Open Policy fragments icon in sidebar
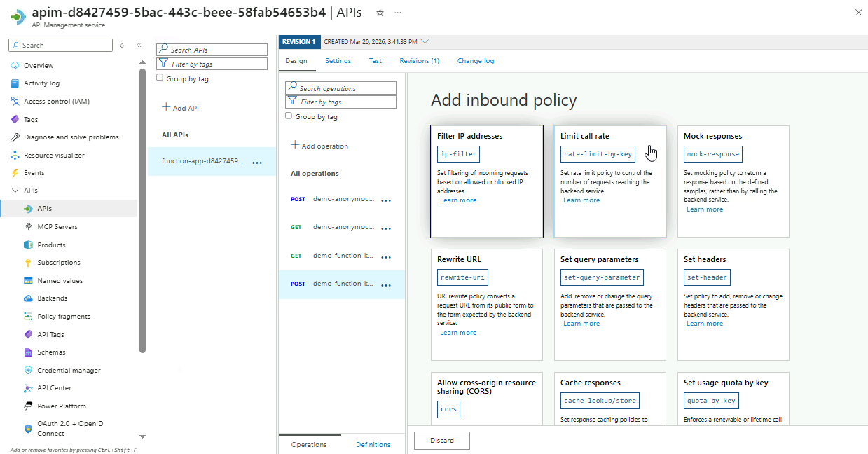 28,317
